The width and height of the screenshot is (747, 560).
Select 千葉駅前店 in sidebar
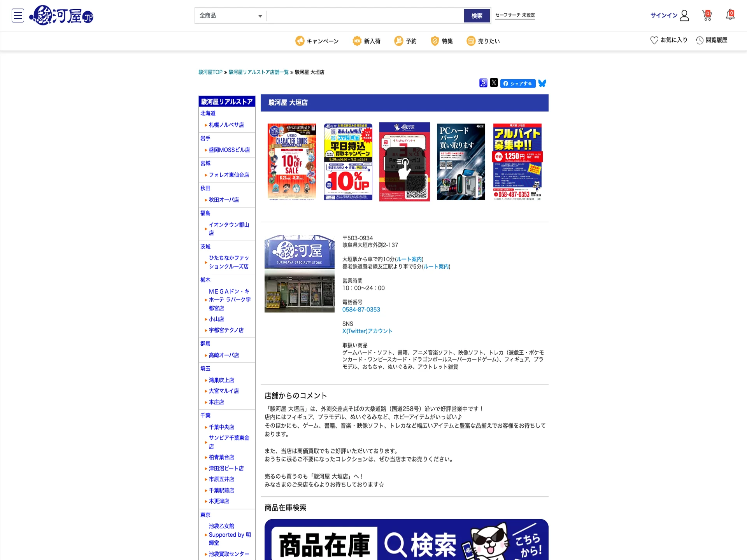(221, 490)
